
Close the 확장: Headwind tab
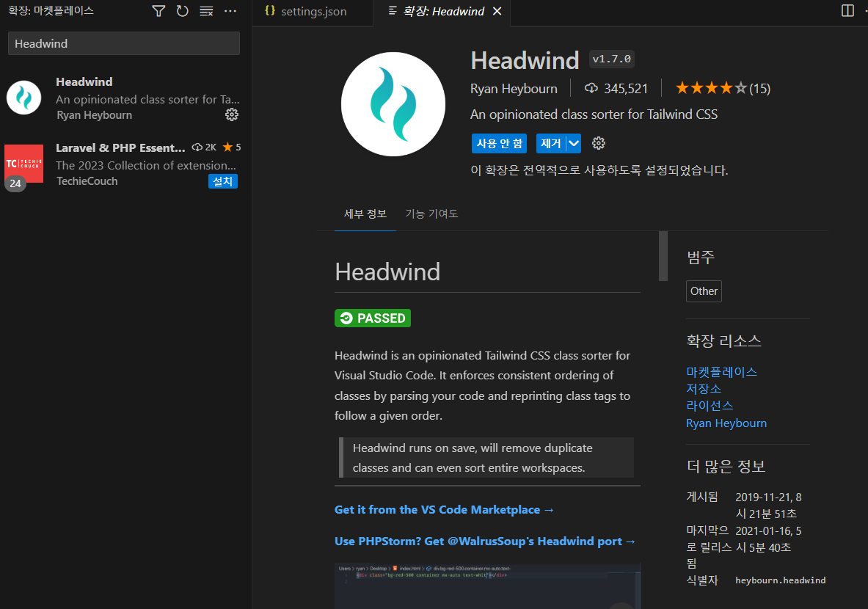[x=497, y=11]
